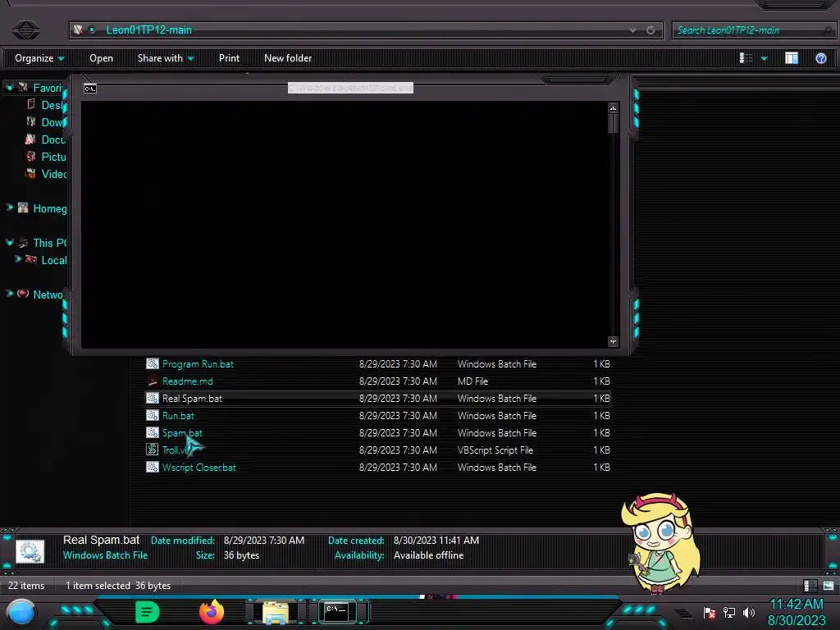Expand the Network tree node
The width and height of the screenshot is (840, 630).
coord(9,294)
